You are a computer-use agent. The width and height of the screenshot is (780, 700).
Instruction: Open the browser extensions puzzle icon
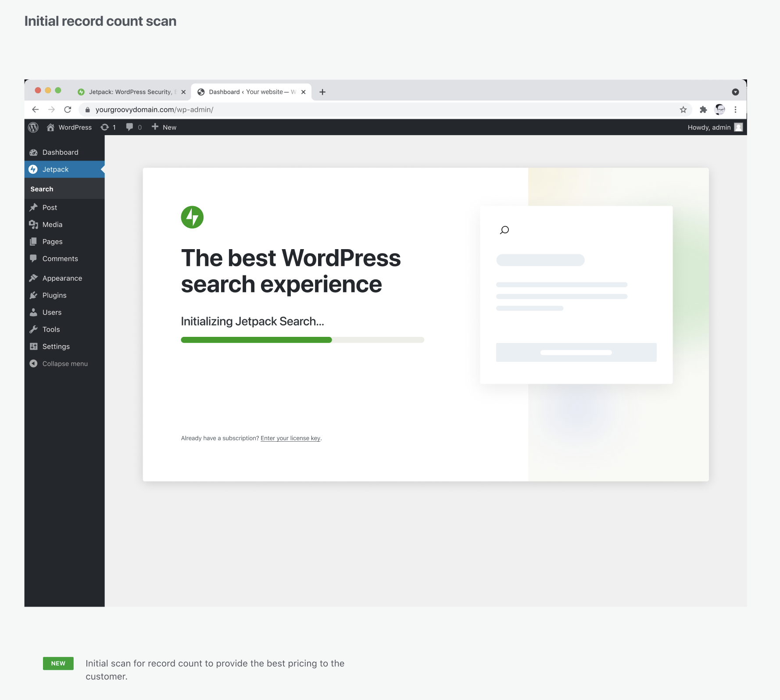[703, 110]
